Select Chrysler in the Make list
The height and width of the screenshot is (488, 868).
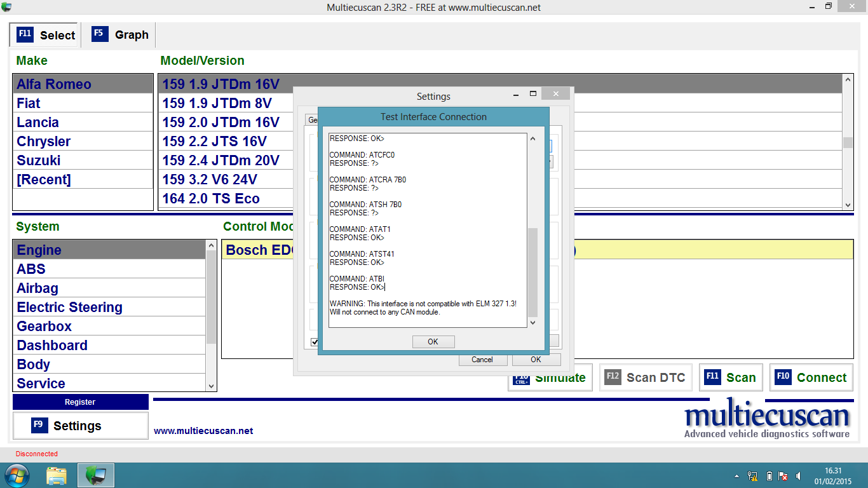click(83, 141)
